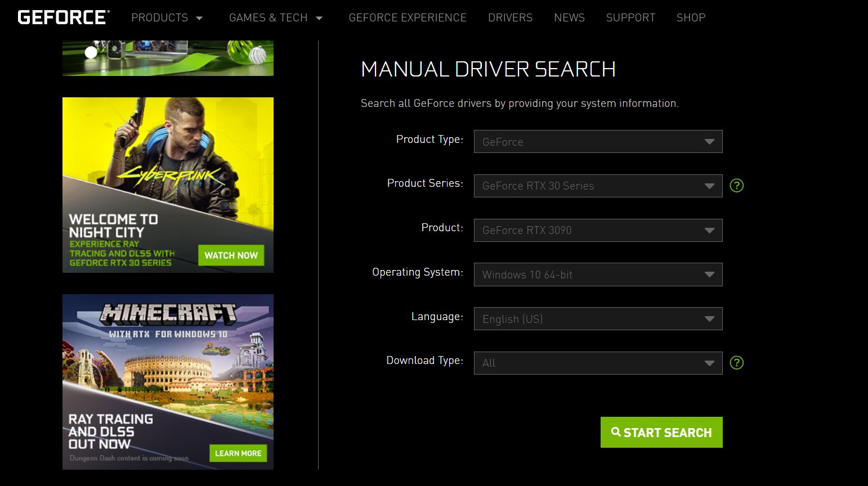868x486 pixels.
Task: Click the Products menu chevron
Action: pos(199,18)
